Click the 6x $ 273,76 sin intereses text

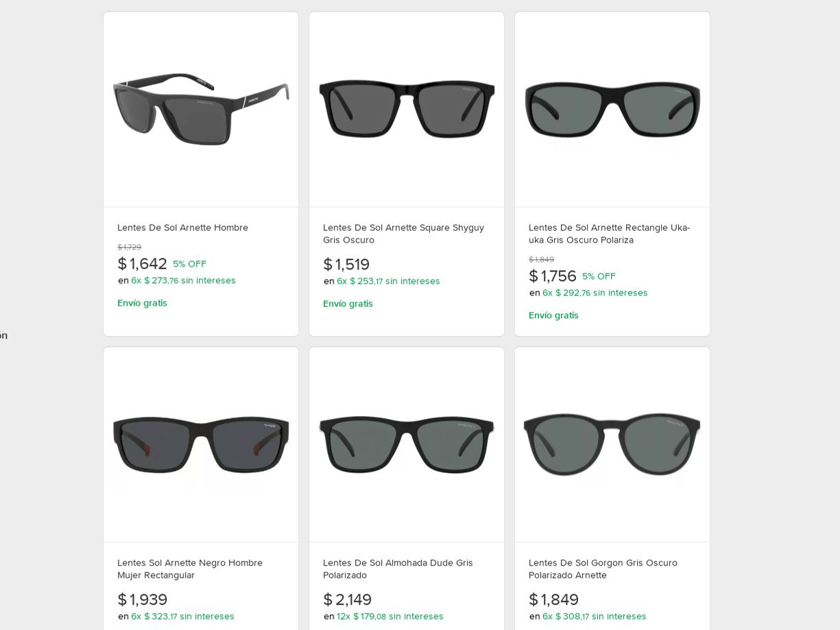click(x=183, y=280)
